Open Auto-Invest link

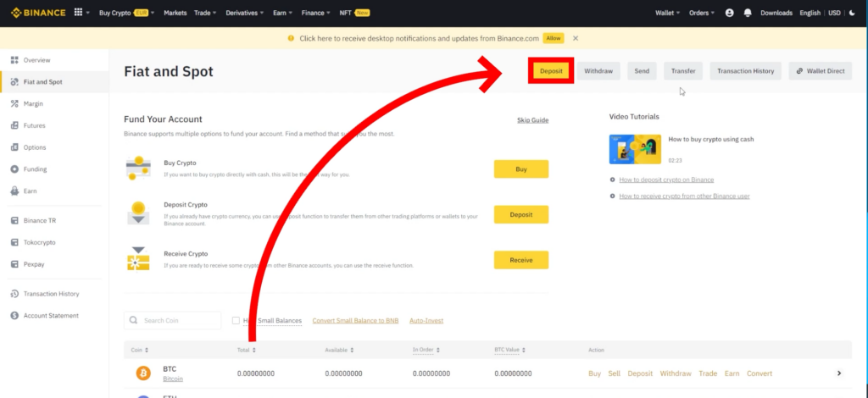click(426, 321)
